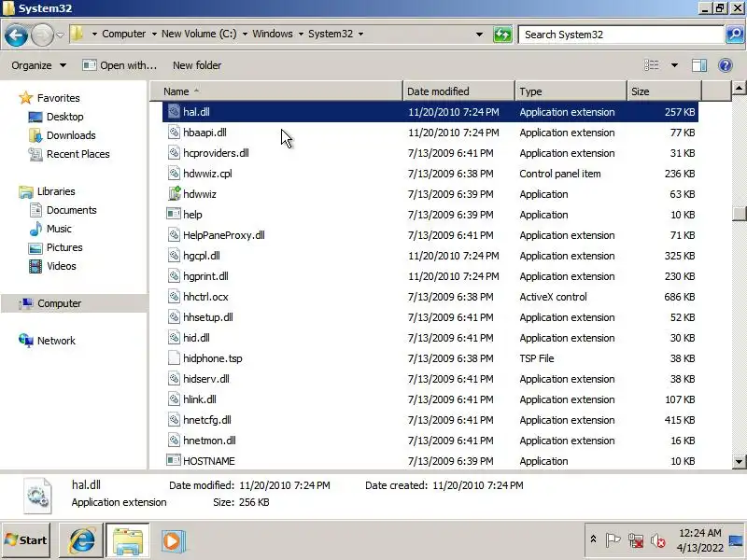The height and width of the screenshot is (560, 747).
Task: Click the Desktop icon in sidebar
Action: pos(35,117)
